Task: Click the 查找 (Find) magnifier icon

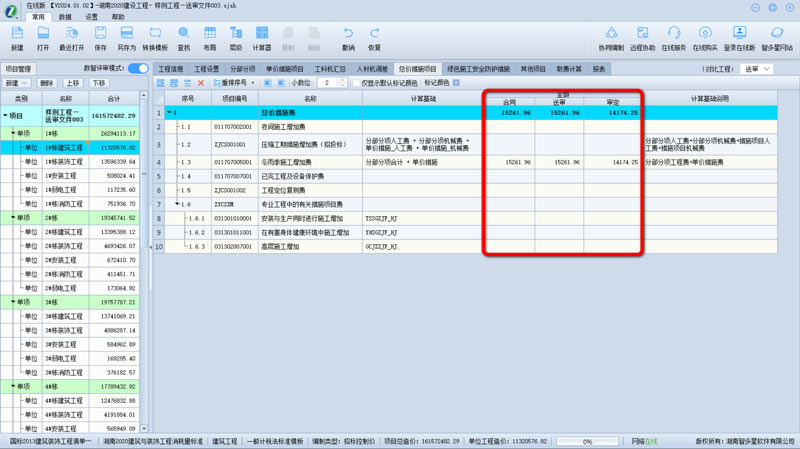Action: point(184,38)
